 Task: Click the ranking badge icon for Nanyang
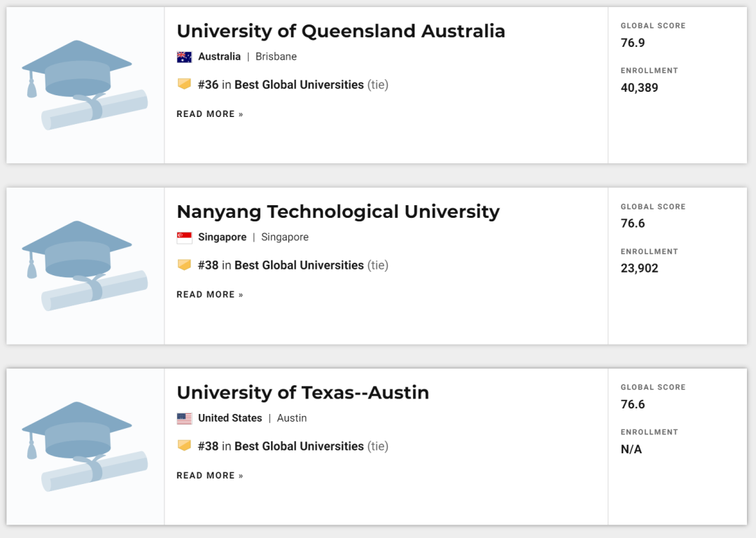pyautogui.click(x=184, y=265)
